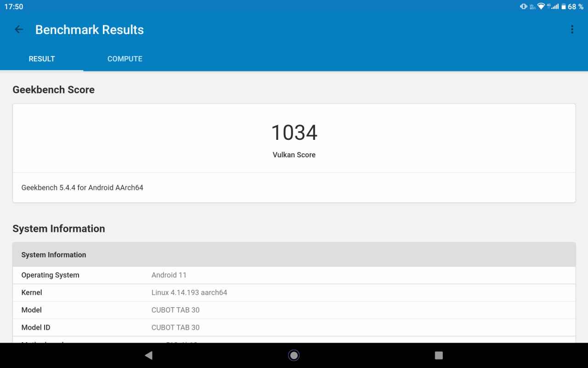Screen dimensions: 588x368
Task: Tap the Benchmark Results title
Action: [90, 30]
